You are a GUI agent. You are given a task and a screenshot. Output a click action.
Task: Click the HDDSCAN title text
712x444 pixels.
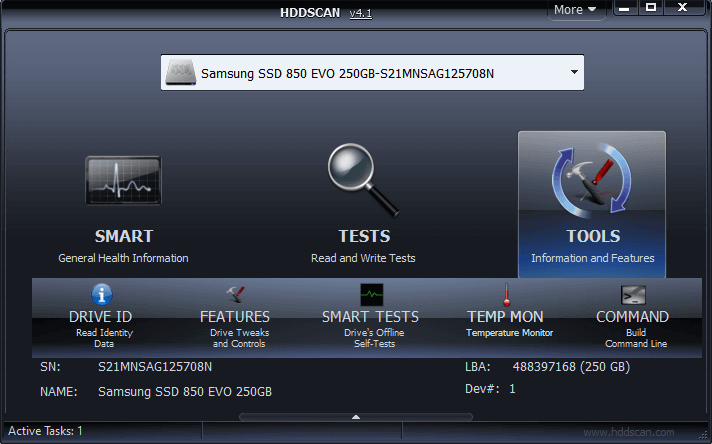(x=310, y=13)
